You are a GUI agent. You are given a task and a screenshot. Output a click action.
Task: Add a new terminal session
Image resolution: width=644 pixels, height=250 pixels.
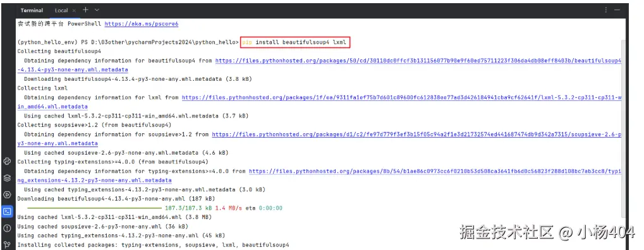[85, 10]
